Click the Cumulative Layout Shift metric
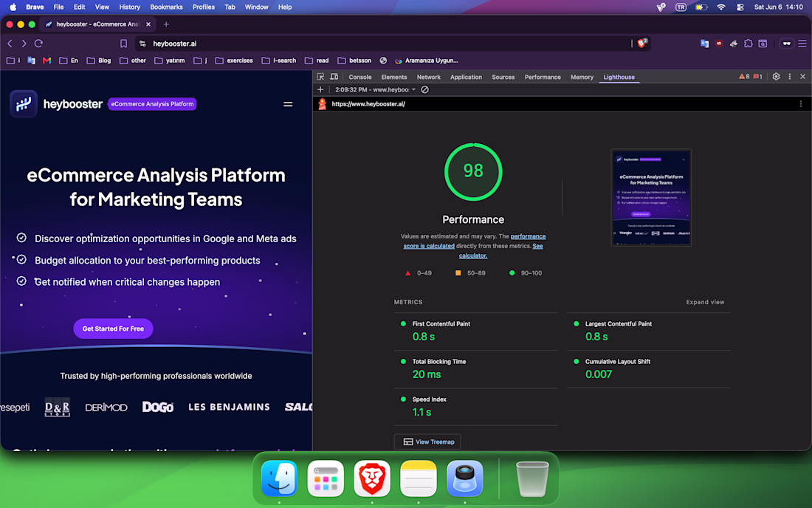Screen dimensions: 812x508 (648, 368)
